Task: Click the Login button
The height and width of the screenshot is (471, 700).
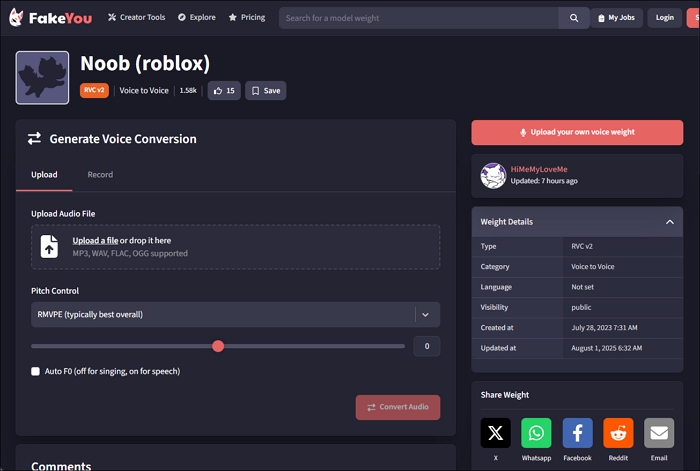Action: click(x=664, y=18)
